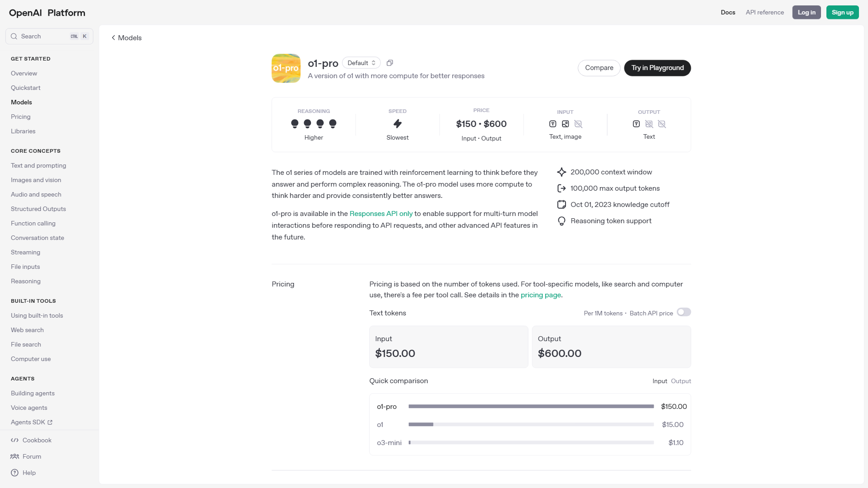Follow the pricing page link
The width and height of the screenshot is (868, 488).
[x=541, y=295]
